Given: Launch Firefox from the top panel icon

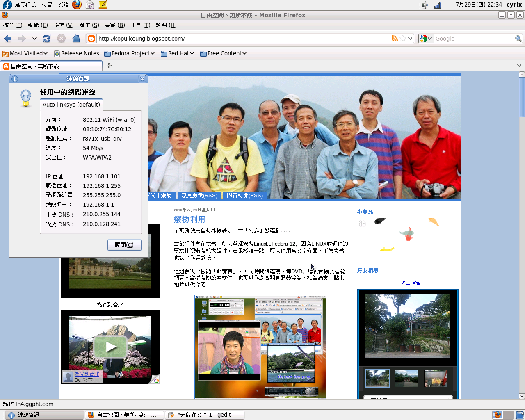Looking at the screenshot, I should tap(77, 5).
